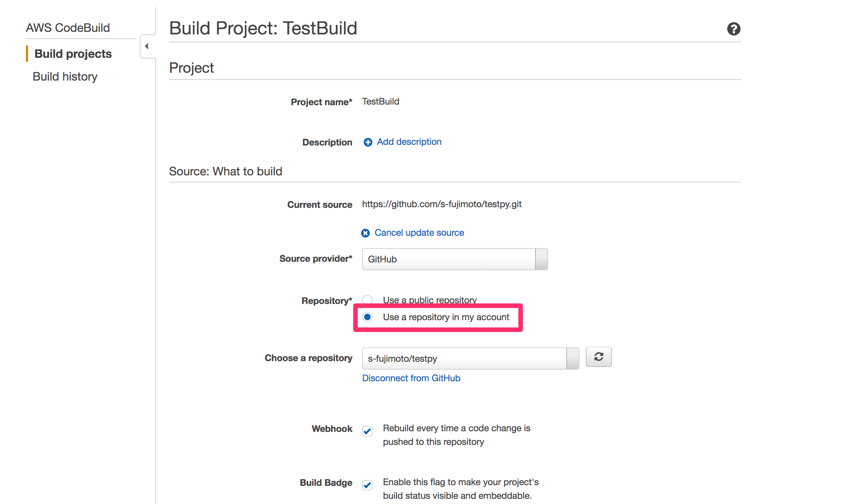This screenshot has width=844, height=504.
Task: Switch to Build history in the sidebar
Action: 65,76
